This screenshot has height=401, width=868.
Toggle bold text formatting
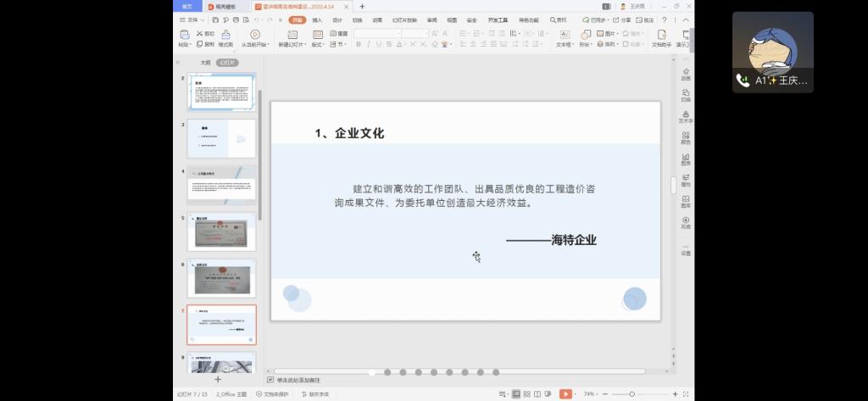coord(359,44)
